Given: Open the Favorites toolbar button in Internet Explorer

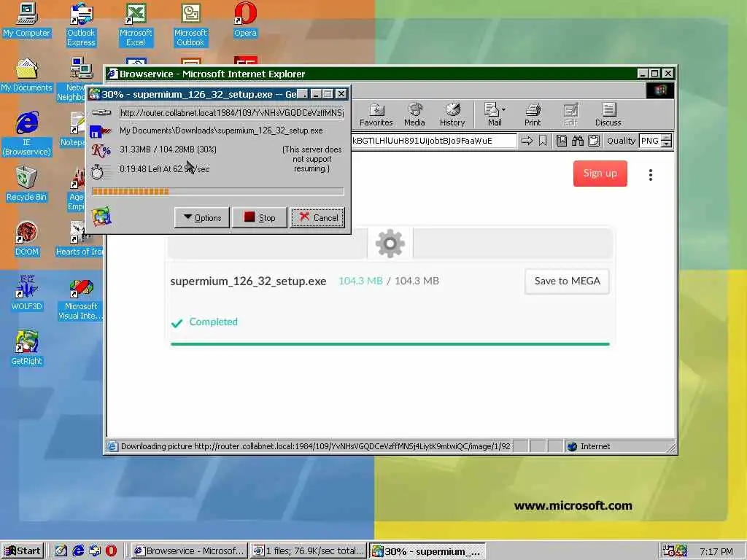Looking at the screenshot, I should pyautogui.click(x=376, y=114).
